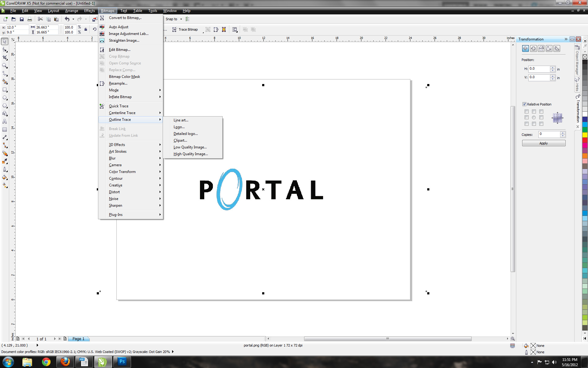Select the Shape tool in toolbox

pyautogui.click(x=5, y=49)
